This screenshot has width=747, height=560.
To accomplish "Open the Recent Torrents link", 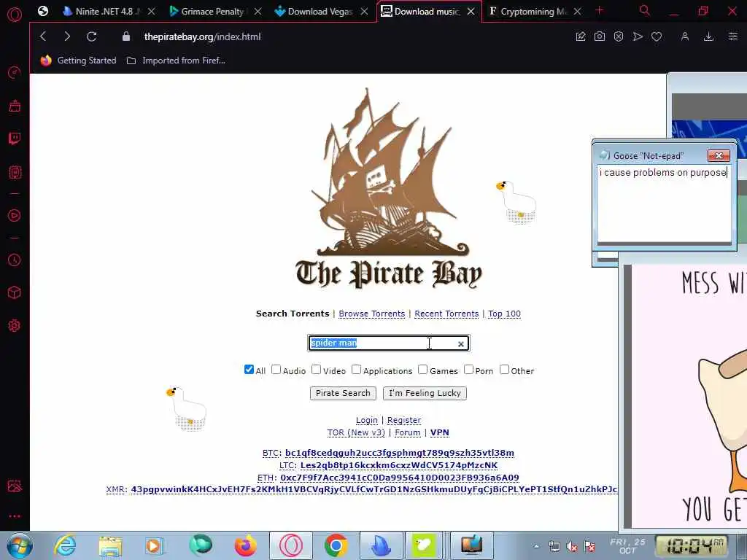I will click(x=446, y=314).
